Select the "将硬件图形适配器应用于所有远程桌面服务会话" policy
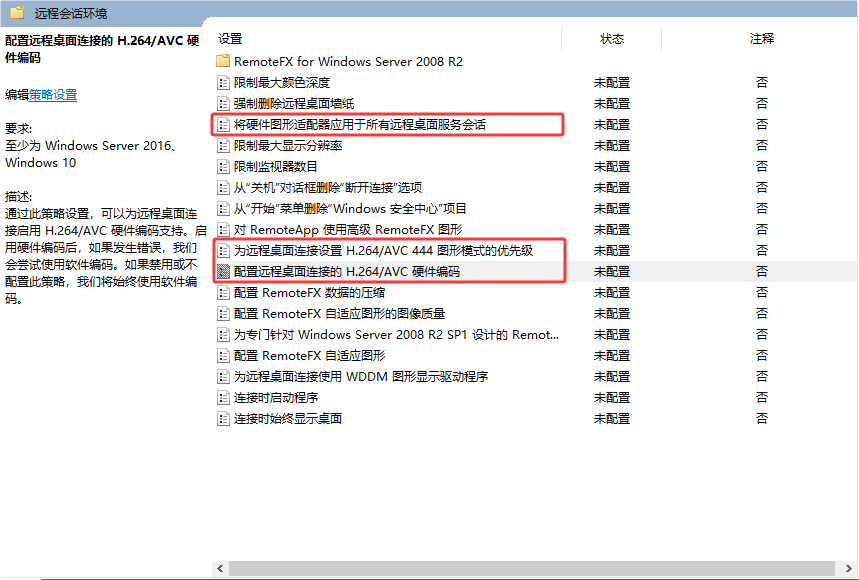Screen dimensions: 859x580 330,124
